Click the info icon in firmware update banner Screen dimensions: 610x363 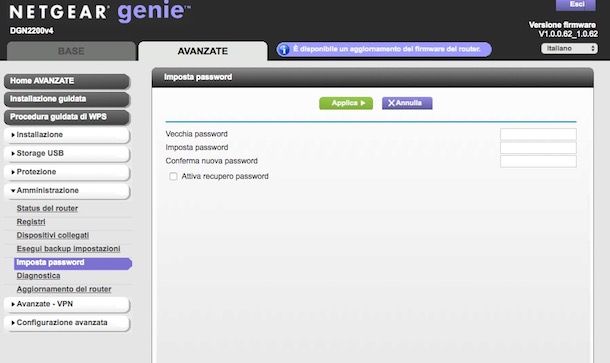pyautogui.click(x=284, y=50)
